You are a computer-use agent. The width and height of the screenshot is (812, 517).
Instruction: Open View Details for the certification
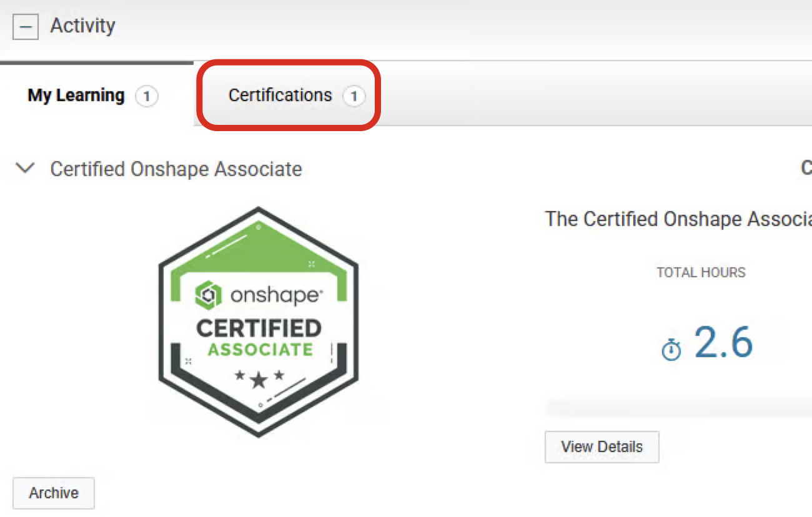click(x=602, y=447)
